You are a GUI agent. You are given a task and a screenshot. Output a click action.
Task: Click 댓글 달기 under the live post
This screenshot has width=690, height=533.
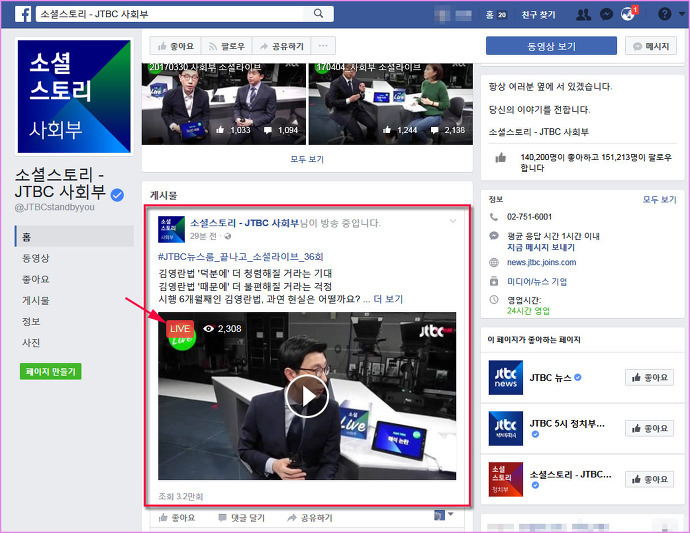click(242, 518)
